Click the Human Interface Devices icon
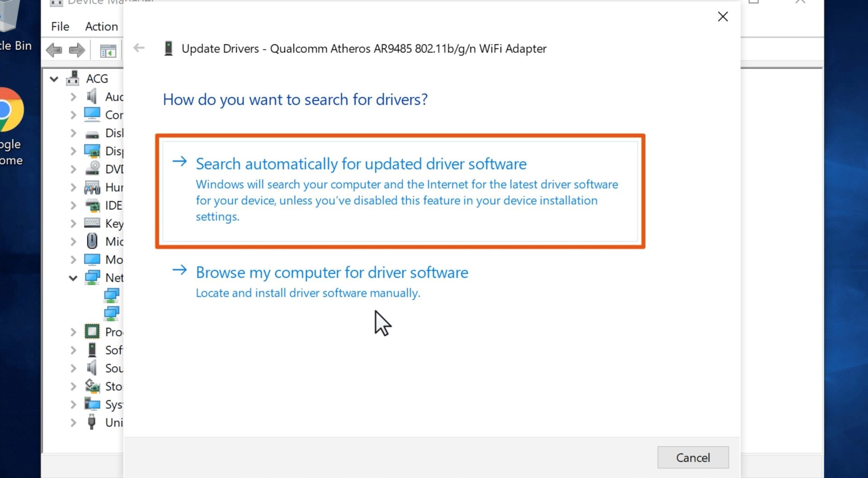This screenshot has width=868, height=478. pos(92,187)
